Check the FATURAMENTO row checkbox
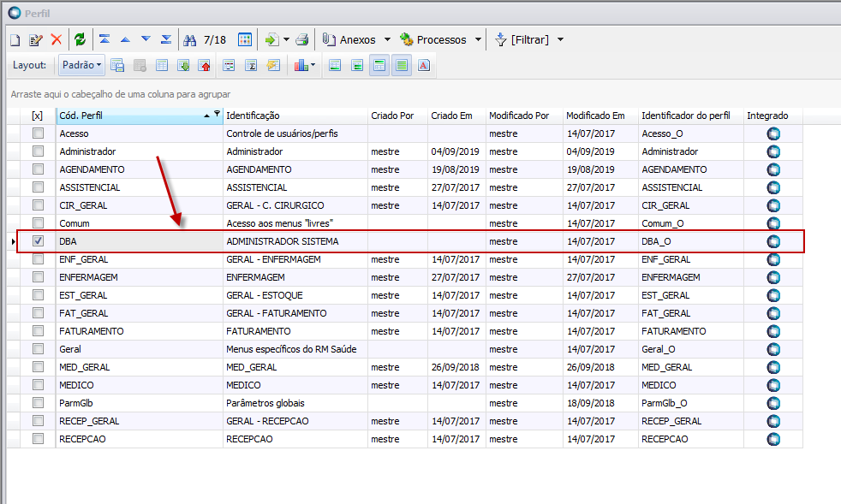Image resolution: width=841 pixels, height=504 pixels. 38,331
